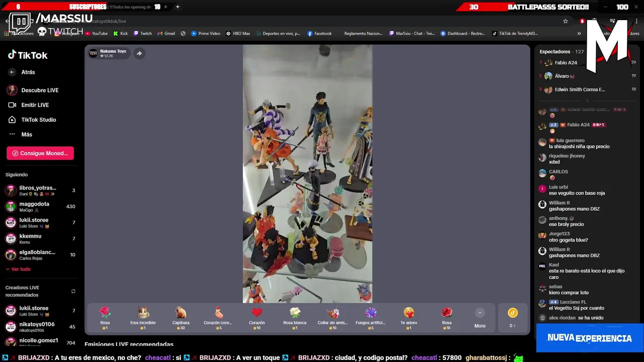Click the Emisiones LIVE recomendadas heading
644x362 pixels.
pyautogui.click(x=129, y=344)
